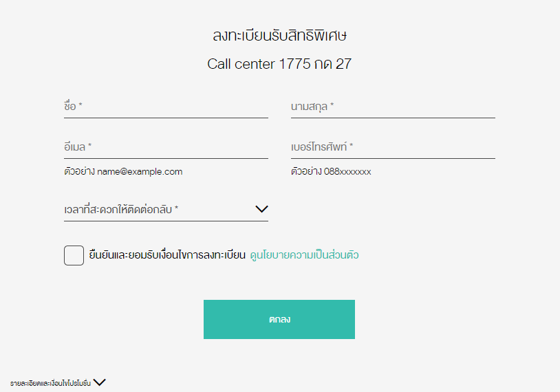560x392 pixels.
Task: Click the asterisk next to ชื่อ label
Action: (x=80, y=105)
